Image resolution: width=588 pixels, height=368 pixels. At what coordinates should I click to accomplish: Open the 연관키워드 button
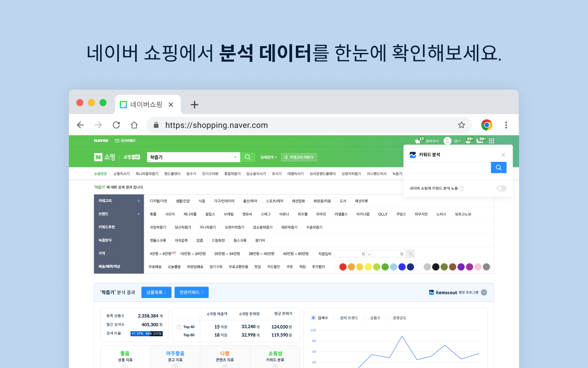click(x=191, y=292)
